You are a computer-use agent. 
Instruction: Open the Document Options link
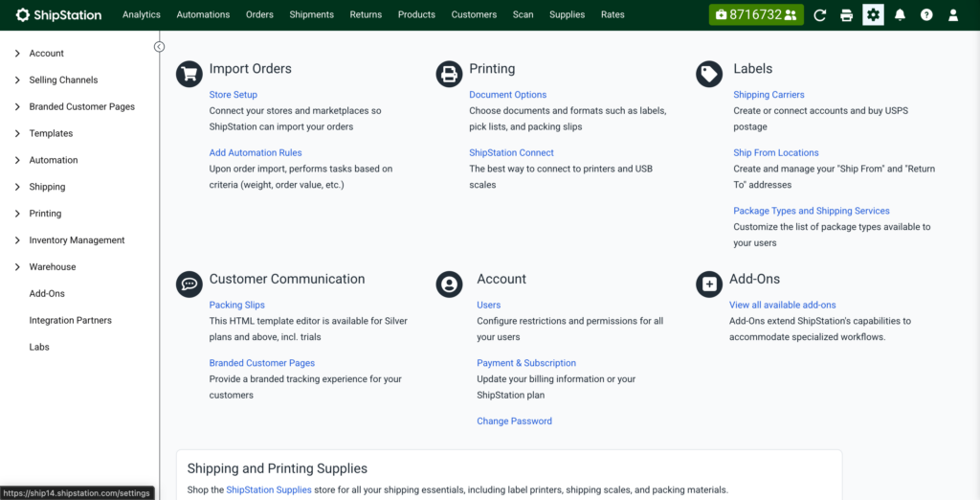point(507,95)
